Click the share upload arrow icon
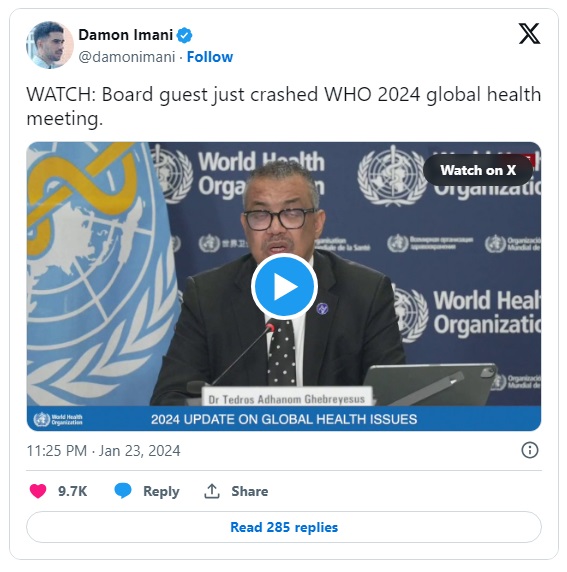567x572 pixels. (212, 491)
